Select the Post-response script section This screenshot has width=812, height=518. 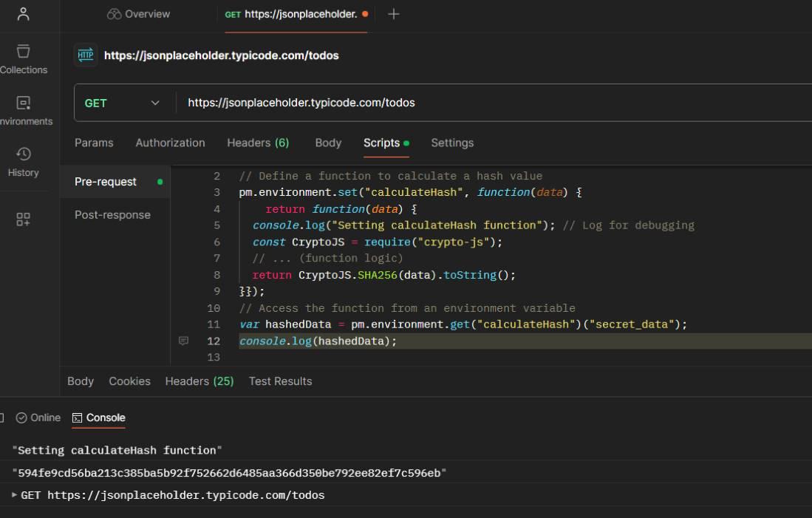tap(112, 215)
